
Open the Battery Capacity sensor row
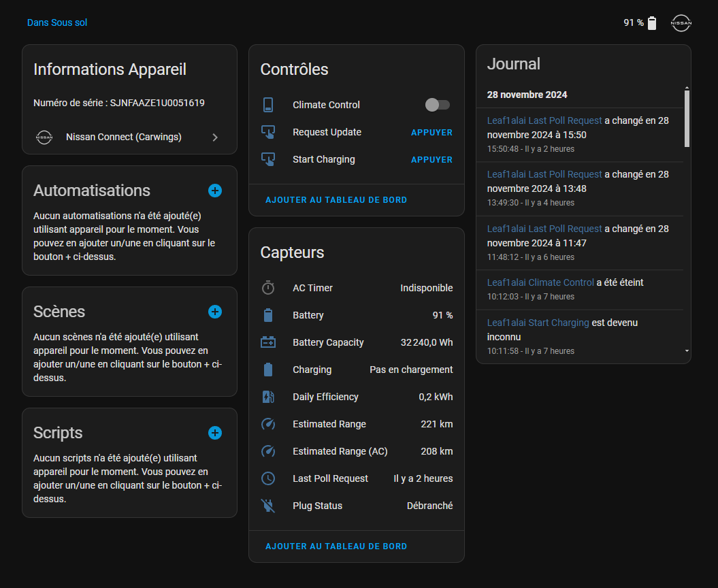(356, 342)
